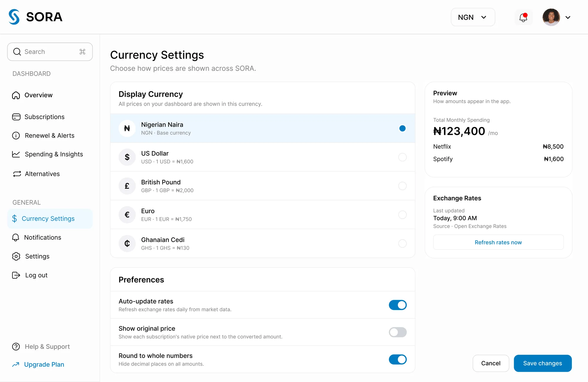
Task: Click the Notifications bell icon in sidebar
Action: (x=16, y=237)
